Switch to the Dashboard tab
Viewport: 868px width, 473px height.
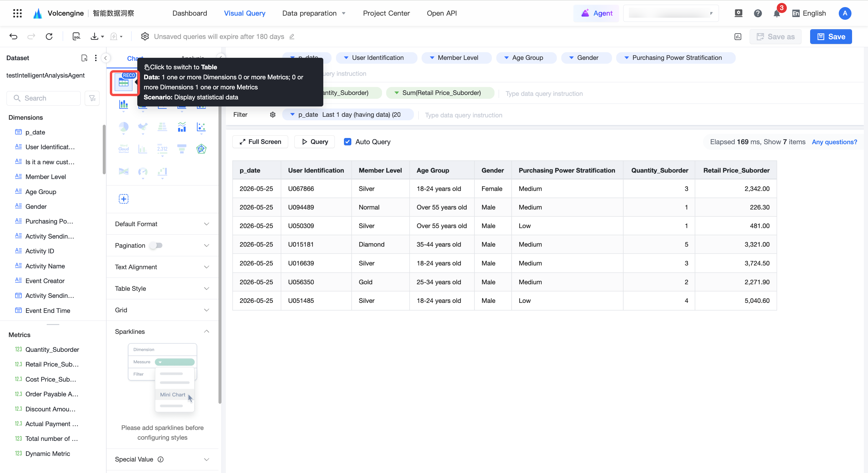[190, 13]
